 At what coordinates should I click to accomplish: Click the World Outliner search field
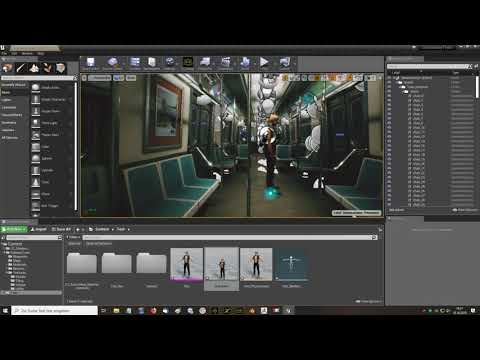tap(428, 66)
